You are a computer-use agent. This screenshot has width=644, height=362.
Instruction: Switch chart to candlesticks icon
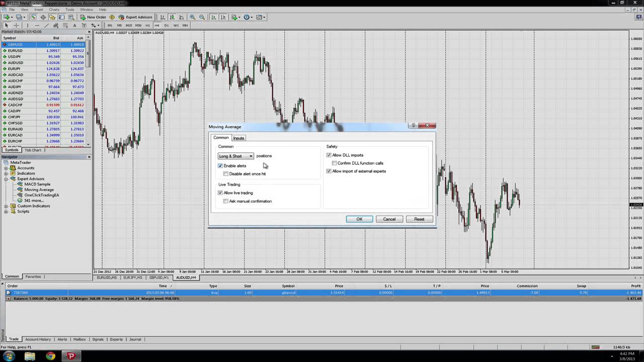(x=172, y=17)
